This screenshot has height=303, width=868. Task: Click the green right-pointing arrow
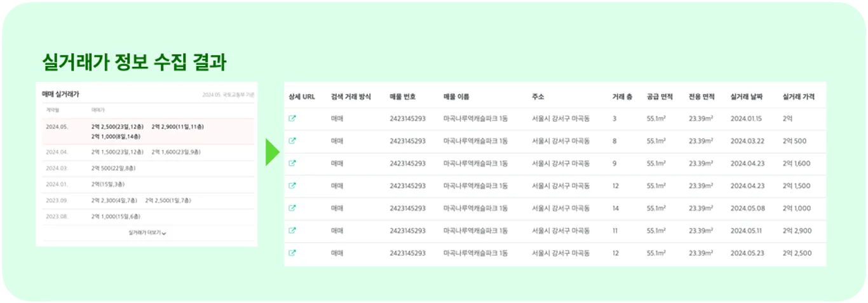click(x=272, y=153)
